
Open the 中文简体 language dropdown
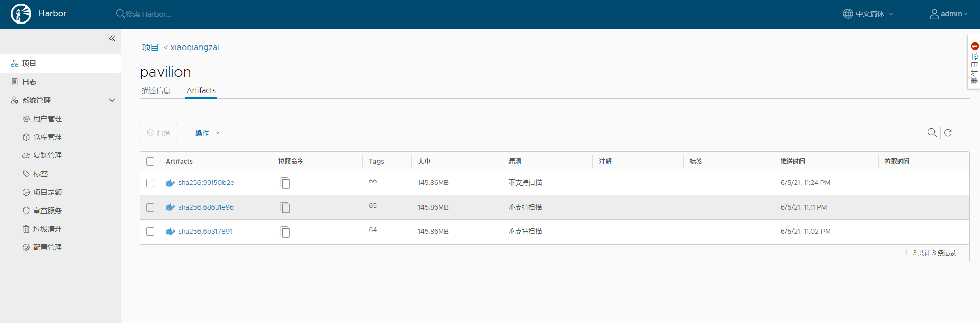click(x=868, y=14)
